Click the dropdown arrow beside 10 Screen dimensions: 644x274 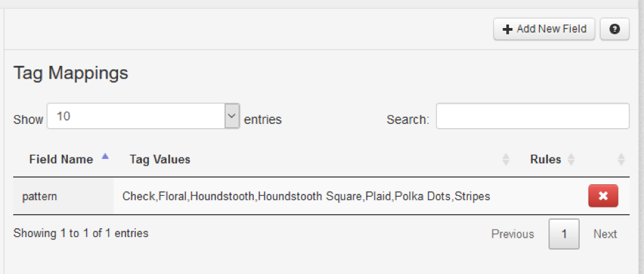pyautogui.click(x=232, y=116)
